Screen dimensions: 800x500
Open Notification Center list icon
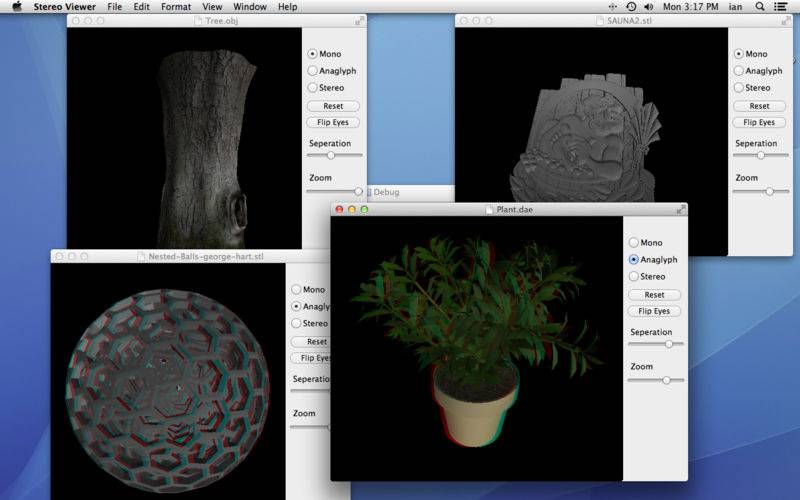[x=780, y=7]
